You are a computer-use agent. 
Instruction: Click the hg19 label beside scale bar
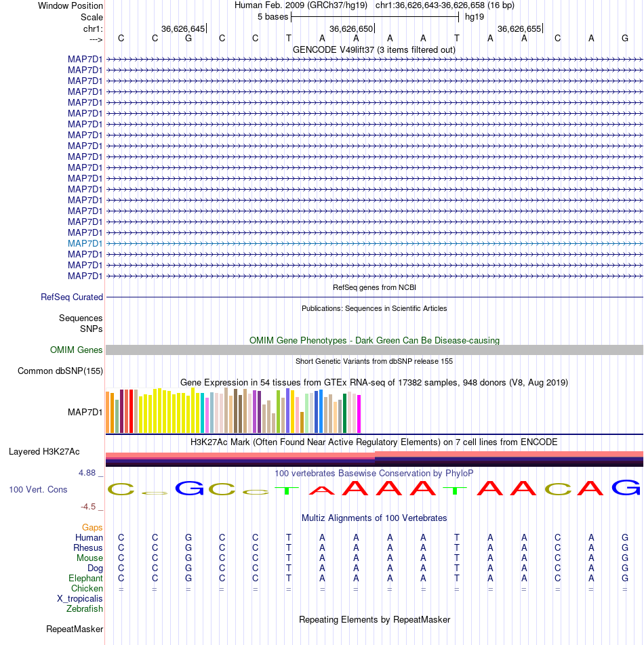[475, 17]
